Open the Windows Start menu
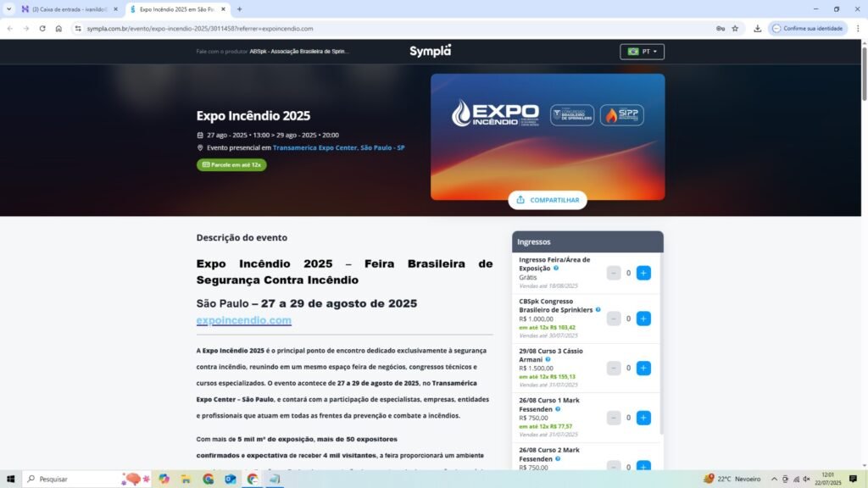The width and height of the screenshot is (868, 488). (x=10, y=479)
